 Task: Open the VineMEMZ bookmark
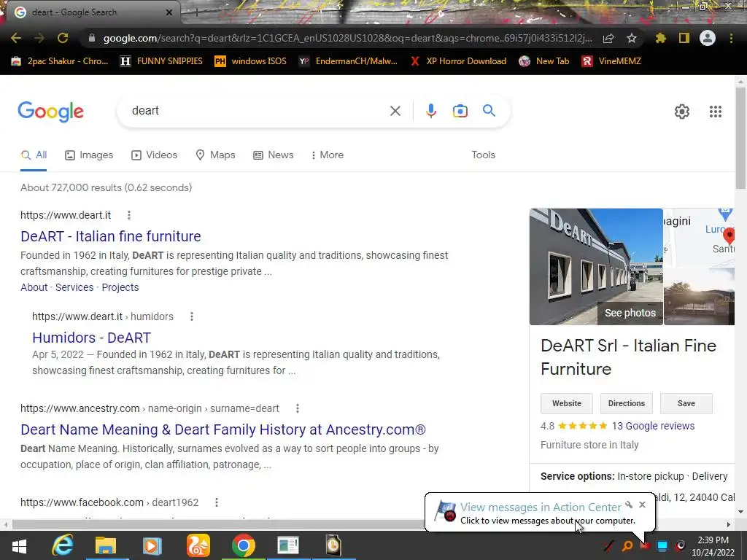coord(611,61)
